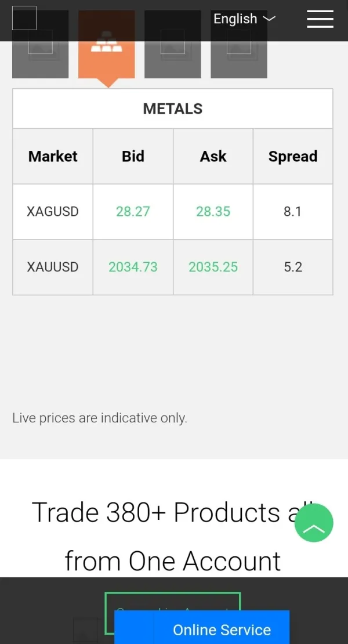This screenshot has width=348, height=644.
Task: Click the XAUUSD market row
Action: [x=53, y=267]
